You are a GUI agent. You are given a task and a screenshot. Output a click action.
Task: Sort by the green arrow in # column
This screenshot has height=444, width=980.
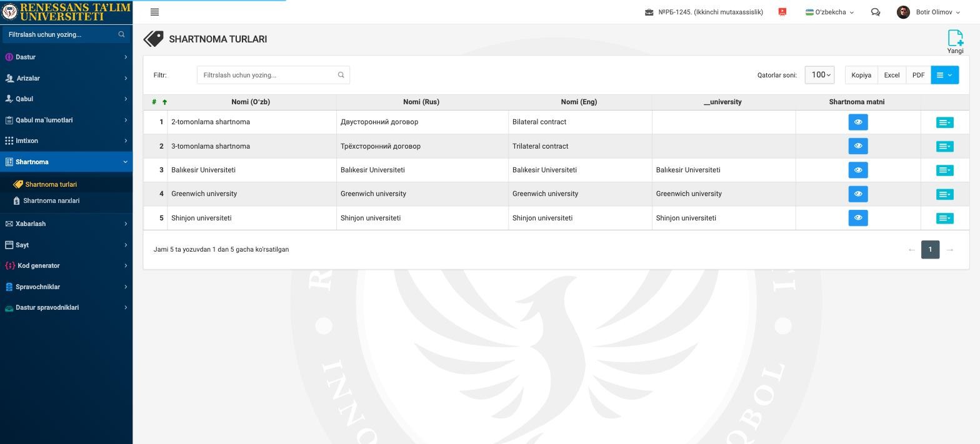pyautogui.click(x=164, y=102)
